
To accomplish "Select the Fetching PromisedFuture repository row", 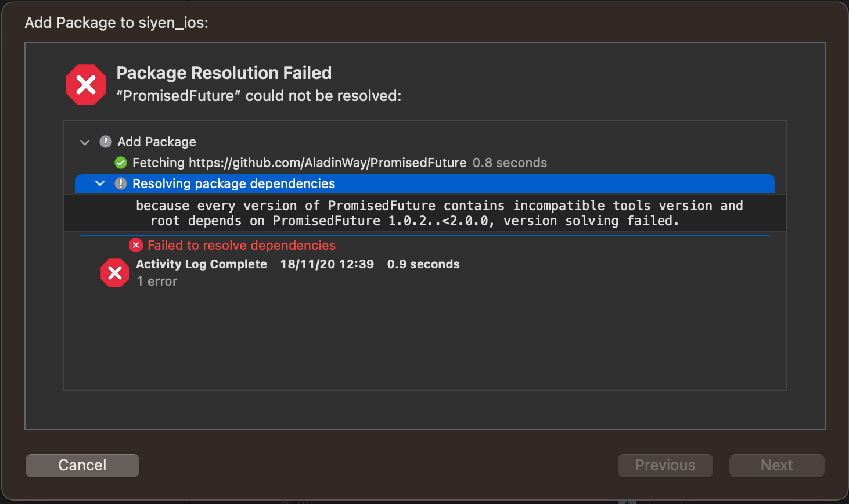I will click(425, 163).
